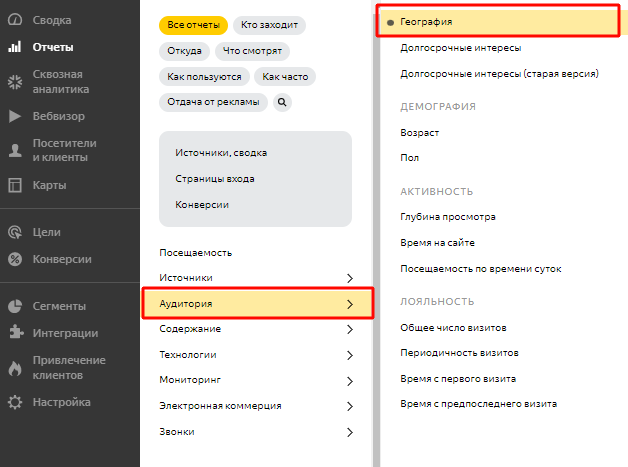Open Отчеты via its bar chart icon
The width and height of the screenshot is (628, 467).
[x=15, y=47]
